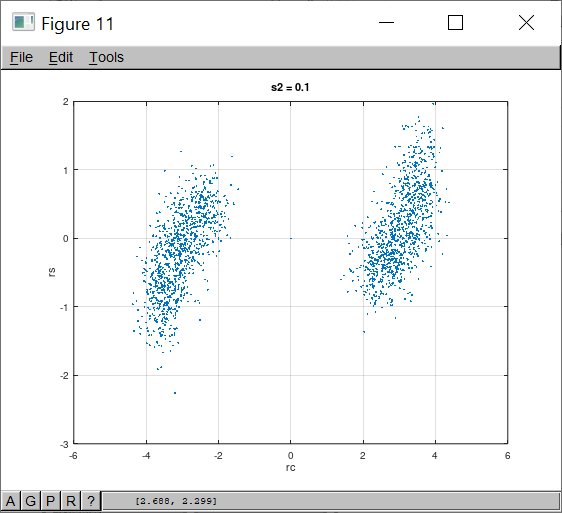Click the x-axis label 'rc'
The width and height of the screenshot is (562, 513).
point(291,467)
